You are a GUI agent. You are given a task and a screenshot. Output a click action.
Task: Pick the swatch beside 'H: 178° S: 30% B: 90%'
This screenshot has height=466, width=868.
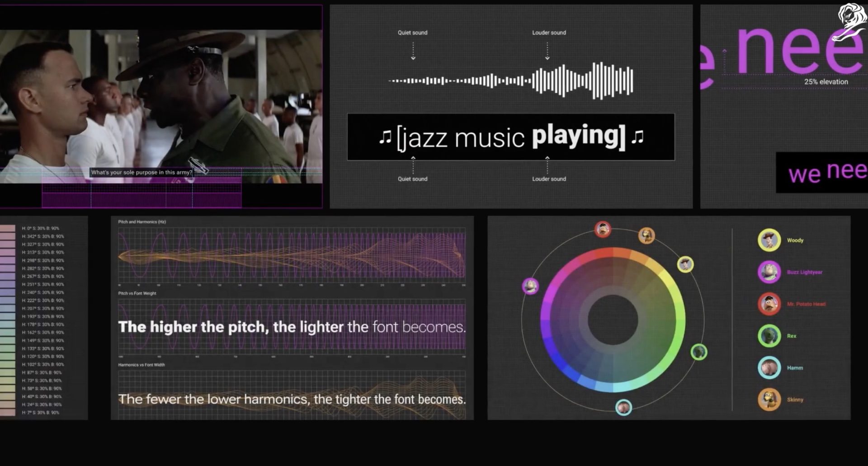pos(8,325)
